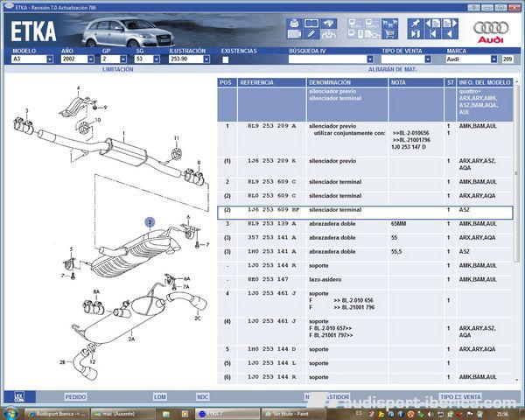The image size is (525, 420).
Task: Click the PEDIDO button
Action: tap(75, 397)
